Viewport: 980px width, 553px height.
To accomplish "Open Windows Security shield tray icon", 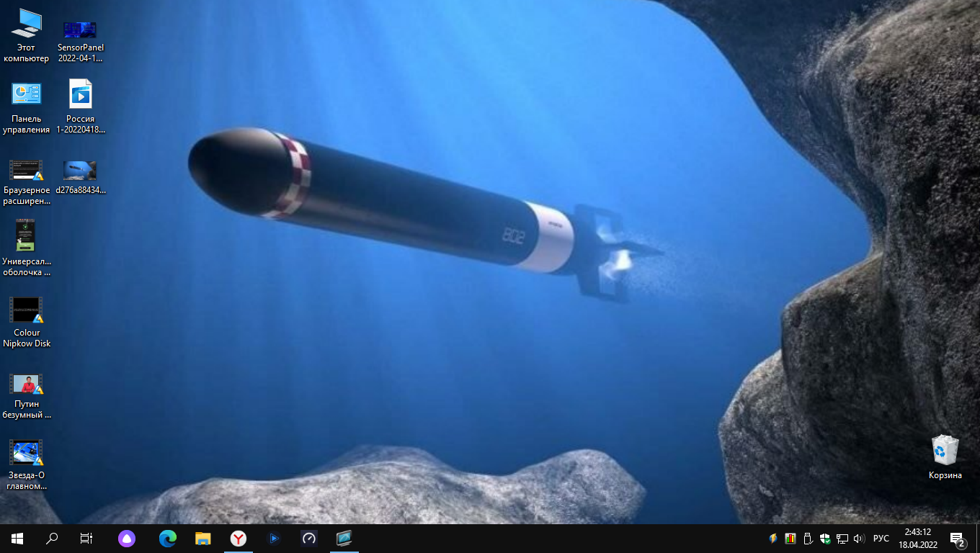I will point(825,539).
